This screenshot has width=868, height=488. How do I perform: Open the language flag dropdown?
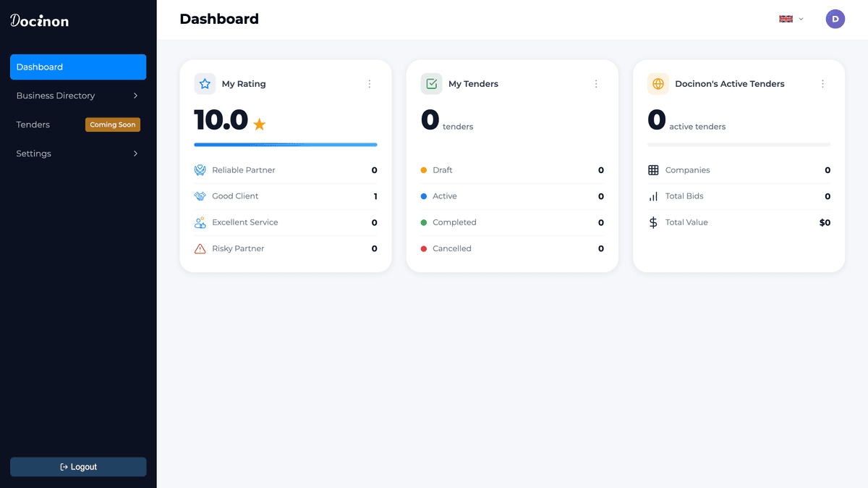[x=791, y=19]
